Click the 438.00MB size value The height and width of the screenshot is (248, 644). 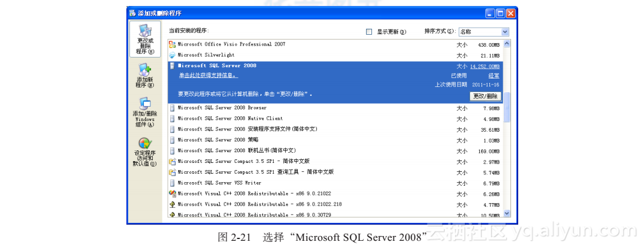[x=489, y=44]
